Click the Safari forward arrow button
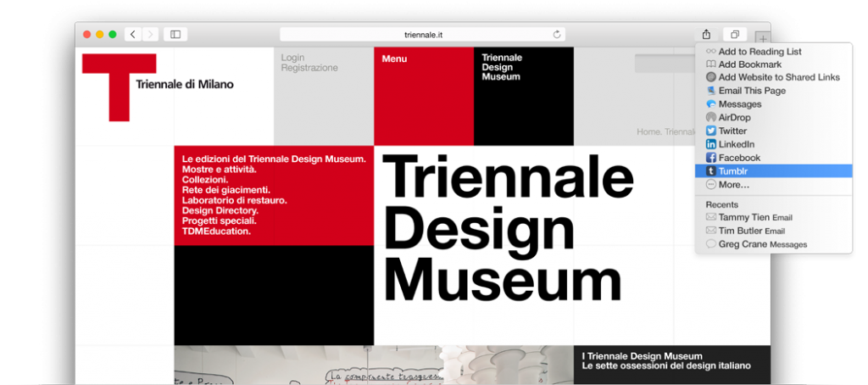This screenshot has height=385, width=868. pos(151,35)
